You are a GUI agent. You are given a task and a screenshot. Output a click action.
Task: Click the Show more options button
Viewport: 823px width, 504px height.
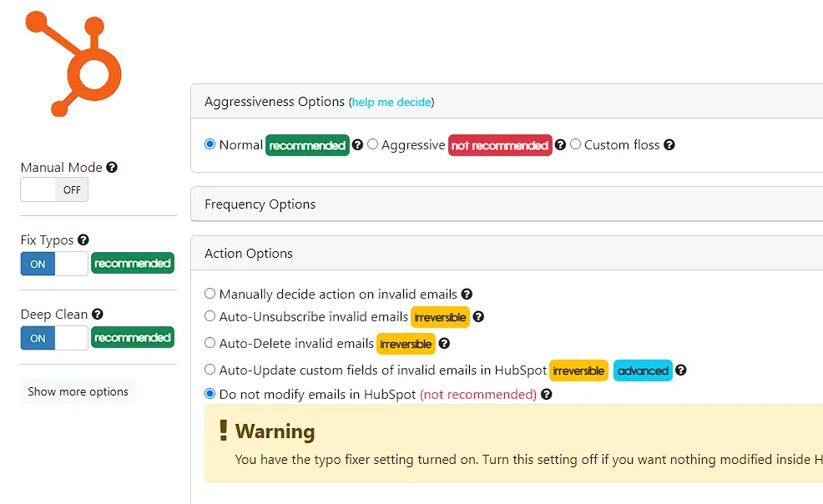click(x=78, y=391)
